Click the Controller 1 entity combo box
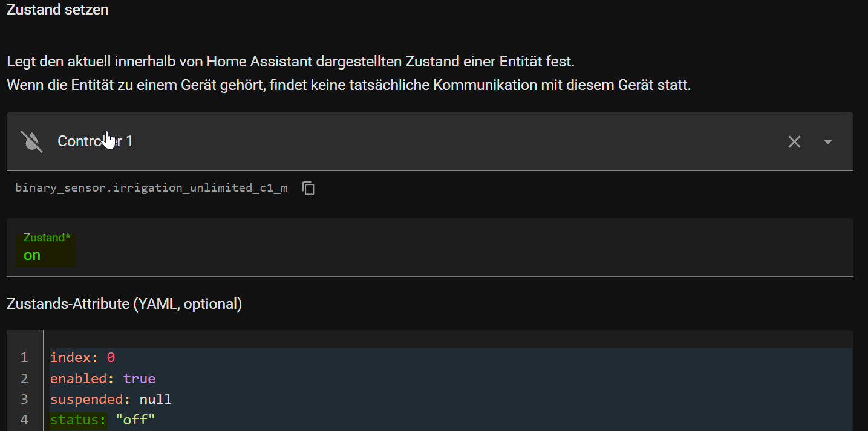 [x=430, y=141]
